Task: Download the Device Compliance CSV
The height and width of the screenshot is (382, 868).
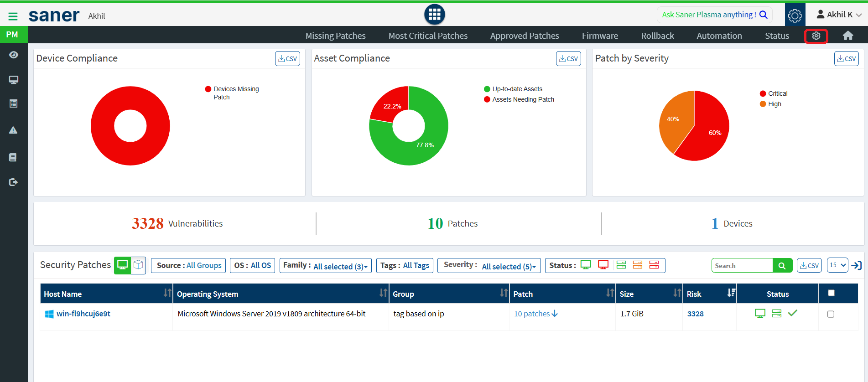Action: click(287, 59)
